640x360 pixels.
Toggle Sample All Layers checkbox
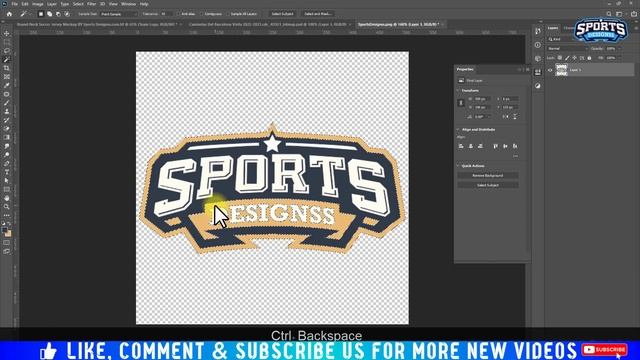228,14
